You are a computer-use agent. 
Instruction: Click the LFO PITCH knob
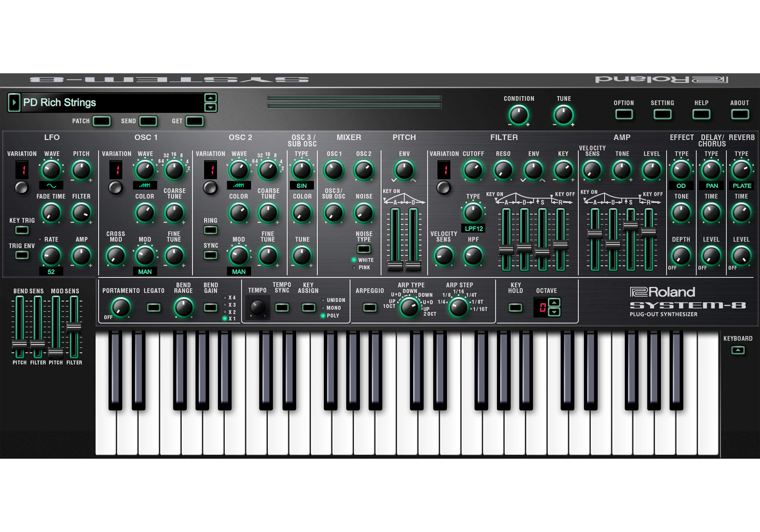pyautogui.click(x=81, y=170)
